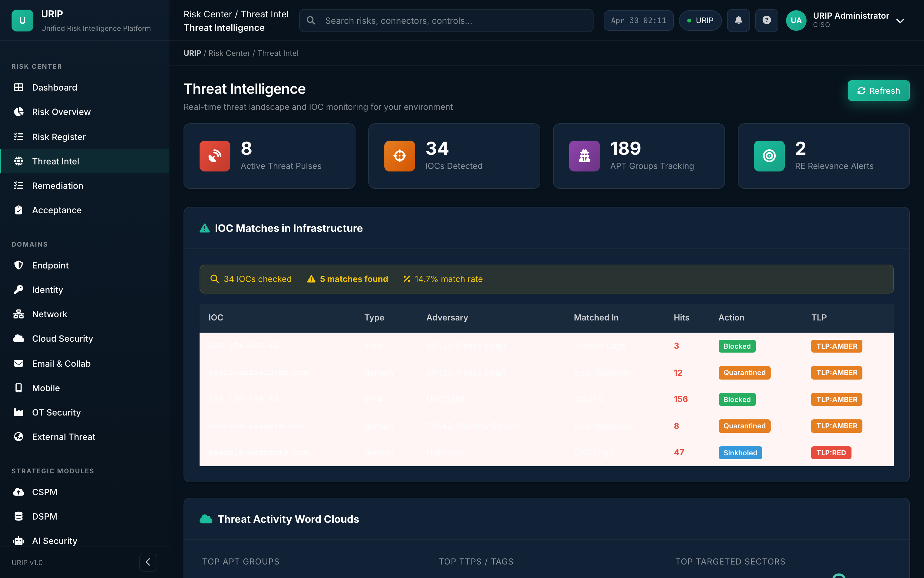
Task: Click the 34 IOCs checked summary
Action: 251,279
